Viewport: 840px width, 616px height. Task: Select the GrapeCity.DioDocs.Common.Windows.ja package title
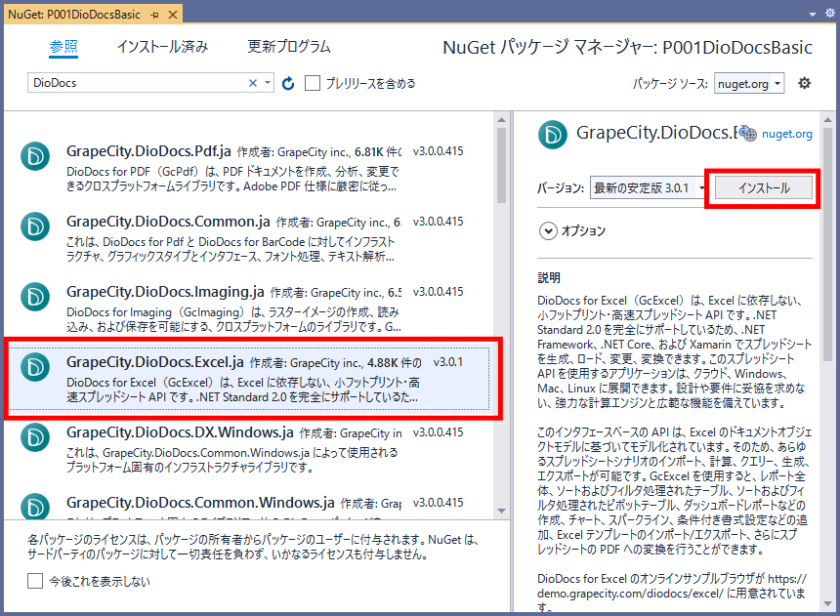200,503
